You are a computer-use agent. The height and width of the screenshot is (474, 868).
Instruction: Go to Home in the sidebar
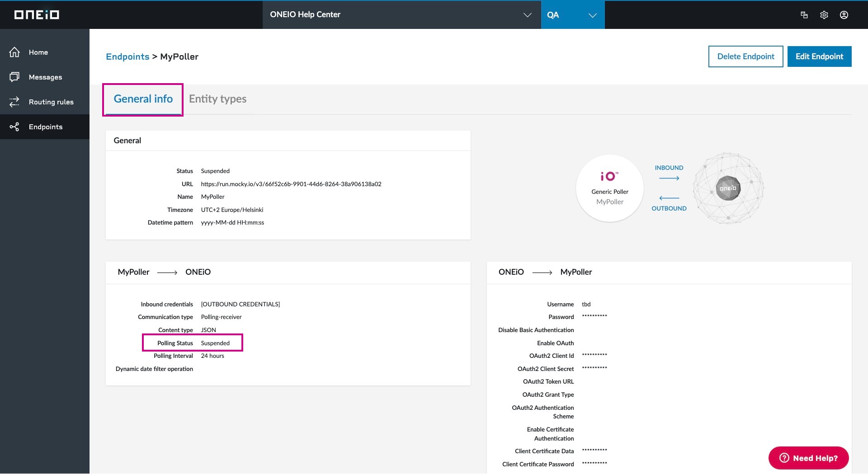[x=45, y=52]
